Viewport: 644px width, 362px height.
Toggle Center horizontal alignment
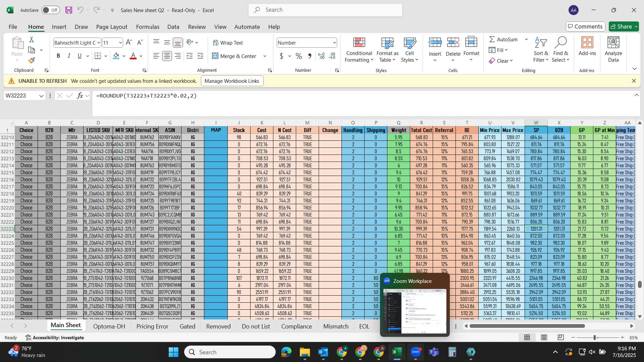tap(167, 56)
